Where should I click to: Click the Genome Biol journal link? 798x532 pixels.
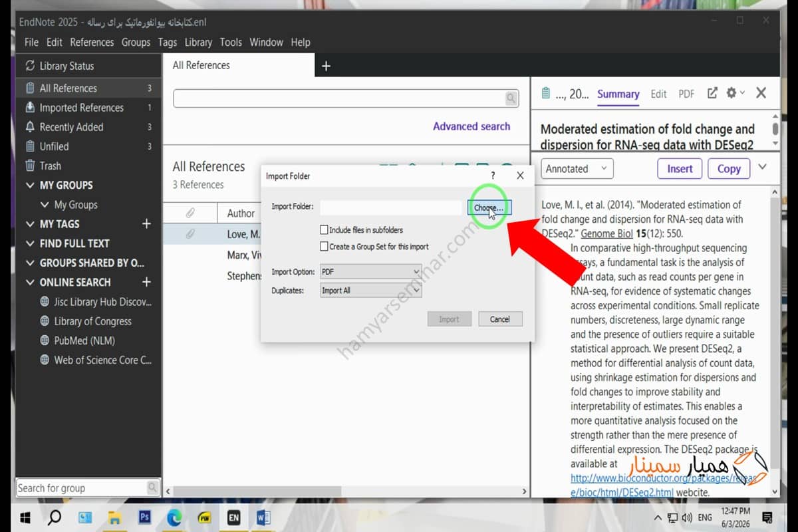click(x=606, y=233)
